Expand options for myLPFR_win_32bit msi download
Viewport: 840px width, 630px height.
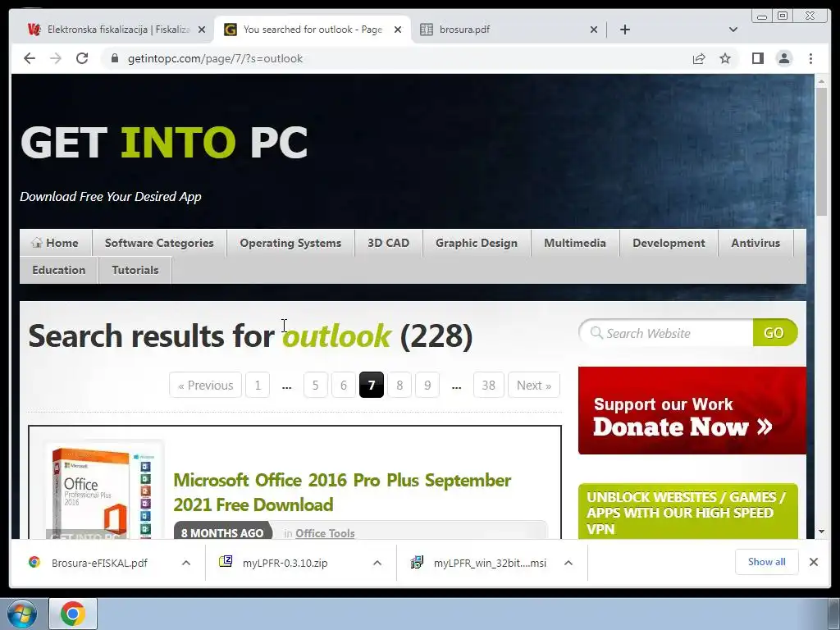tap(568, 563)
